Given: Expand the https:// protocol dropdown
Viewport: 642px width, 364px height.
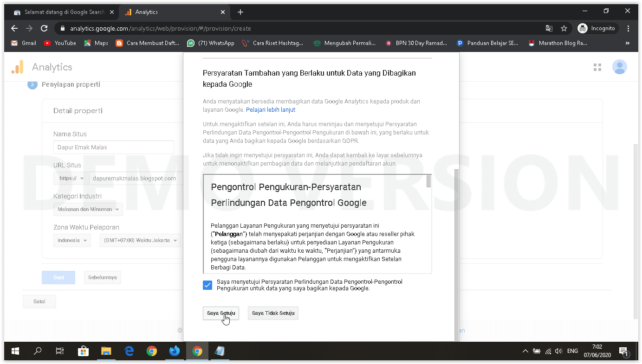Looking at the screenshot, I should pos(71,178).
